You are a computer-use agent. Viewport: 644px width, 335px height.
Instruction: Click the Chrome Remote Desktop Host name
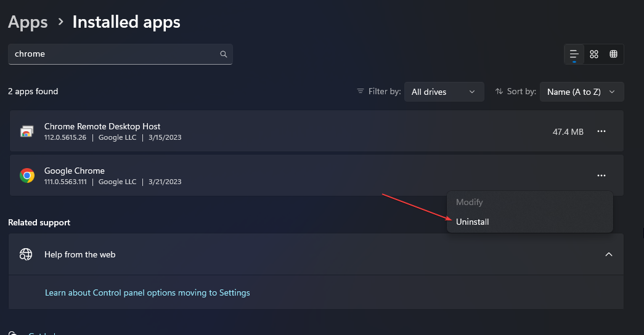pyautogui.click(x=102, y=126)
